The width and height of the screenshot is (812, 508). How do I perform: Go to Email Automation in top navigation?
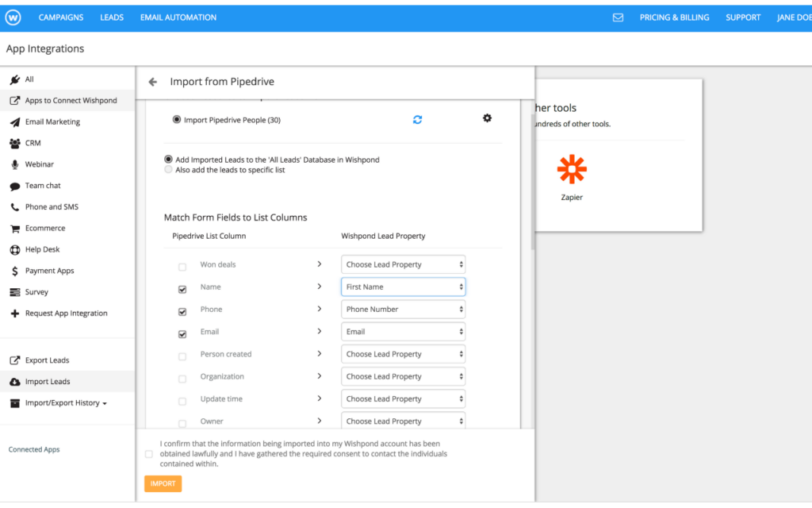tap(178, 17)
